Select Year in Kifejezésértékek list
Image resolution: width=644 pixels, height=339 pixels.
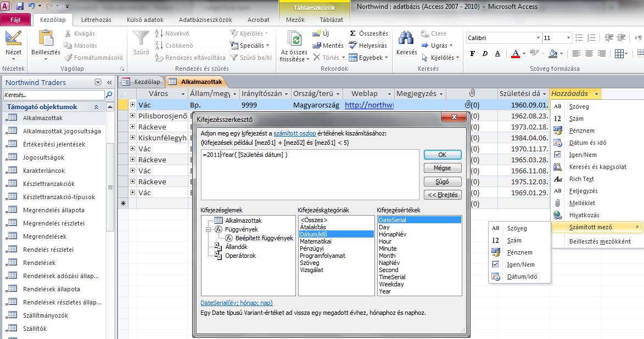pos(385,291)
